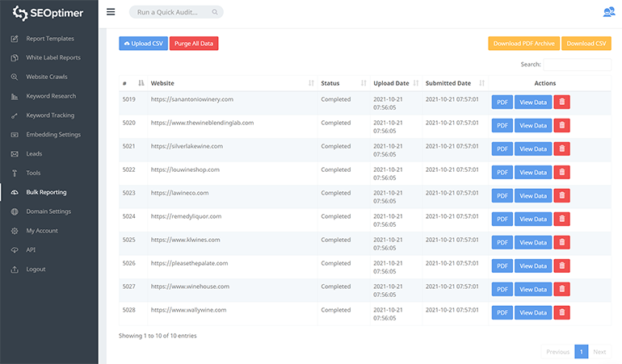Delete the wallywine.com row via trash icon
The height and width of the screenshot is (364, 622).
pyautogui.click(x=563, y=313)
